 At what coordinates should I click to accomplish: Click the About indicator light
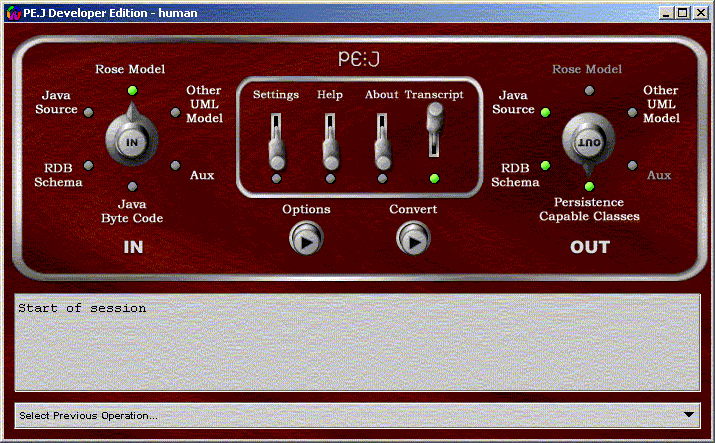[x=383, y=179]
